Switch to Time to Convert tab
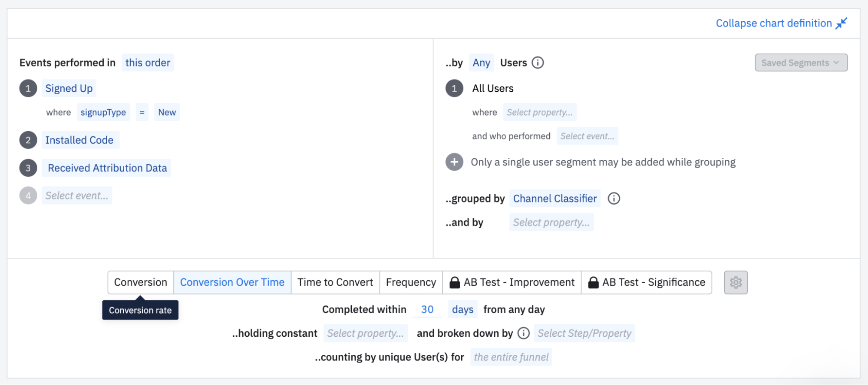 (335, 282)
